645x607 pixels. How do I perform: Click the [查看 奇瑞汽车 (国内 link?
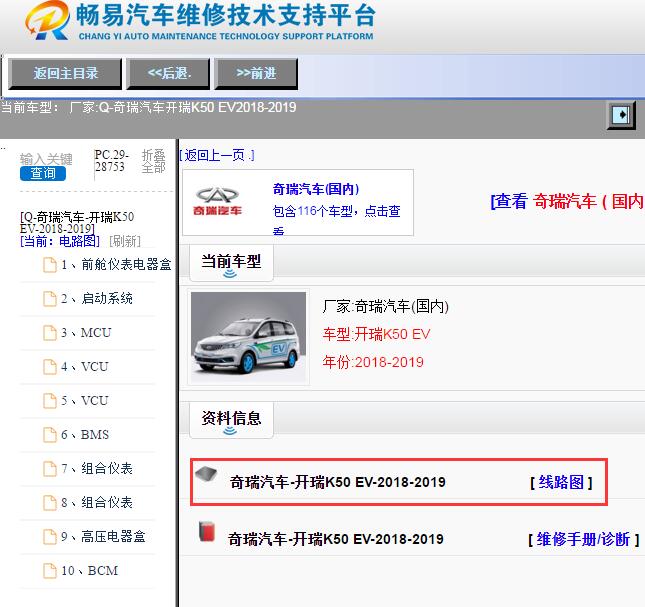(x=567, y=202)
